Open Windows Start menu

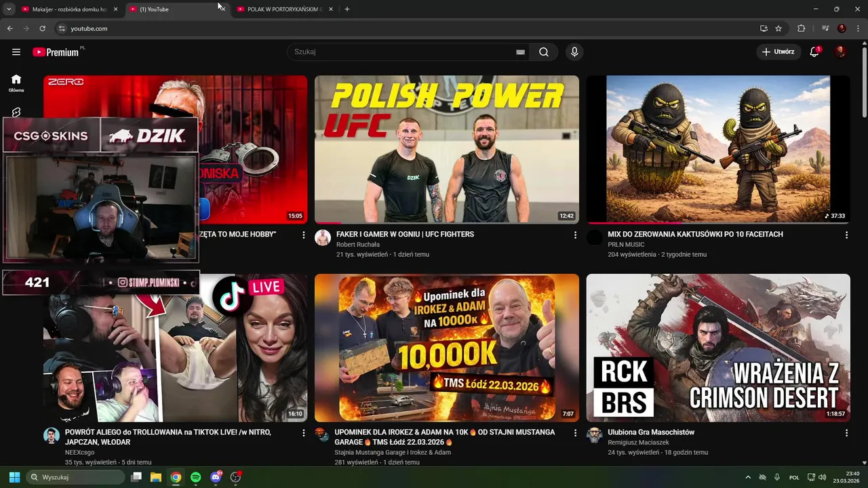pos(14,477)
